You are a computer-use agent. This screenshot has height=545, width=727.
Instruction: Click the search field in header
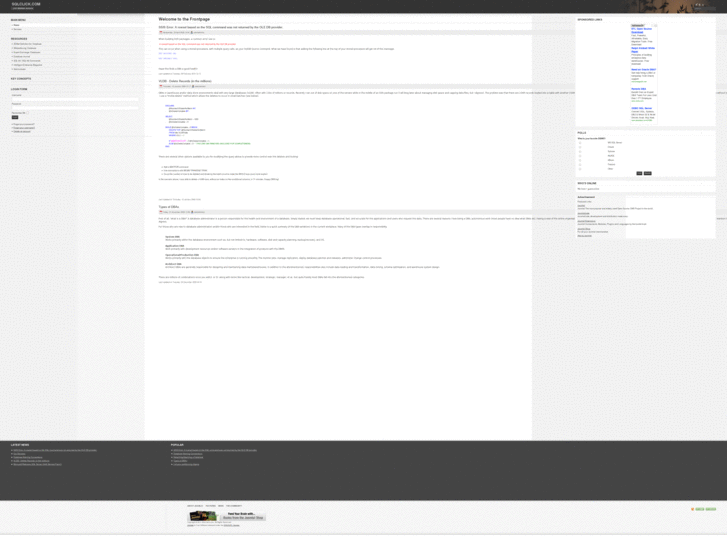pyautogui.click(x=705, y=8)
